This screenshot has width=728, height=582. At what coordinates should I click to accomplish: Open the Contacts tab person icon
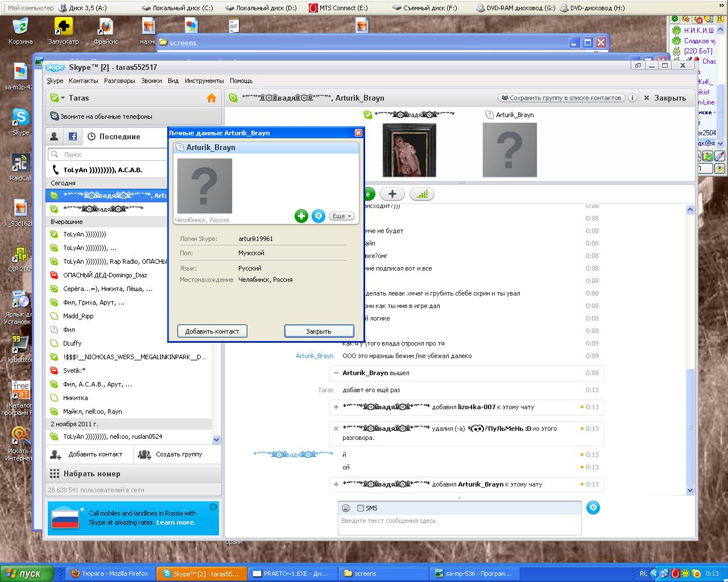point(54,136)
